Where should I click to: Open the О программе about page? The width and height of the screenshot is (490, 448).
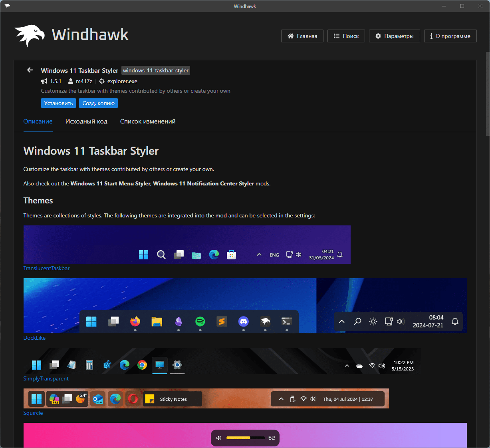pos(450,36)
